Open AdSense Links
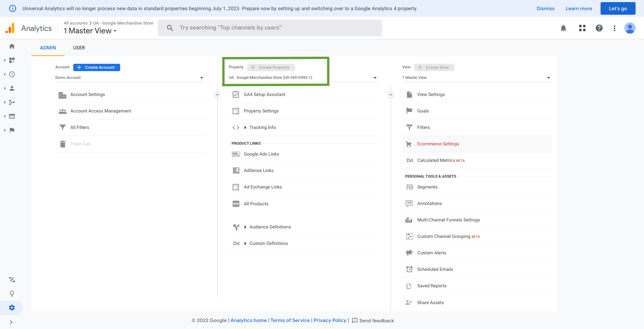 tap(259, 171)
